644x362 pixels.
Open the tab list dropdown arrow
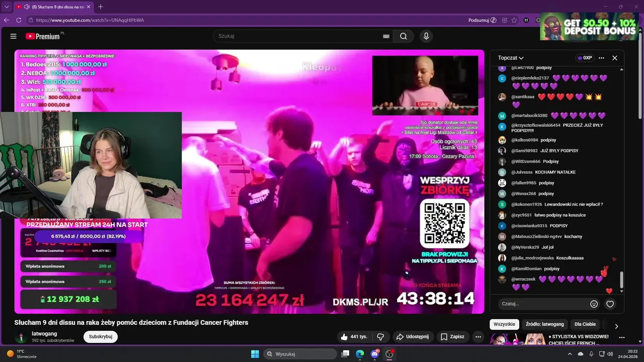click(x=7, y=7)
